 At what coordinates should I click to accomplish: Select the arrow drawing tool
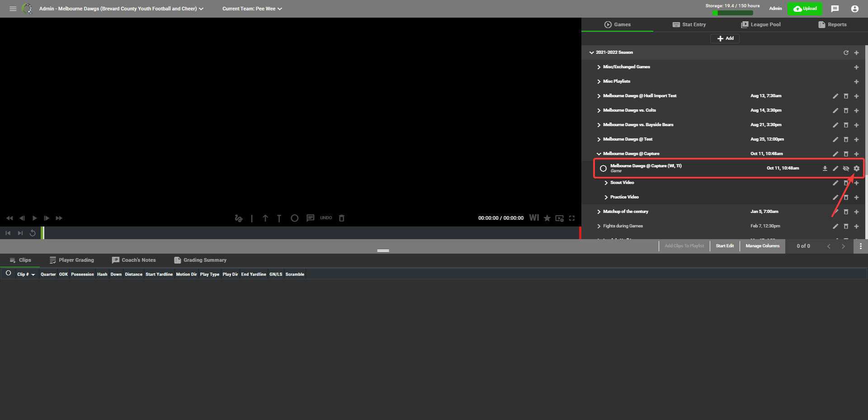coord(265,218)
